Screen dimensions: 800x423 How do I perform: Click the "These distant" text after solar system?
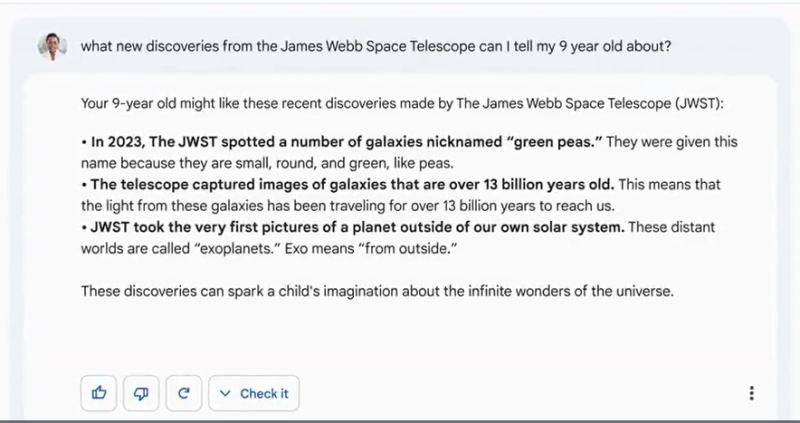point(671,227)
